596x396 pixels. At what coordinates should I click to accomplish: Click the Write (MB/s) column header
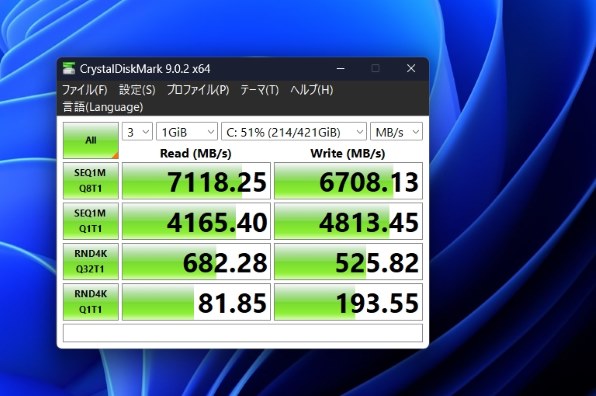click(x=348, y=154)
